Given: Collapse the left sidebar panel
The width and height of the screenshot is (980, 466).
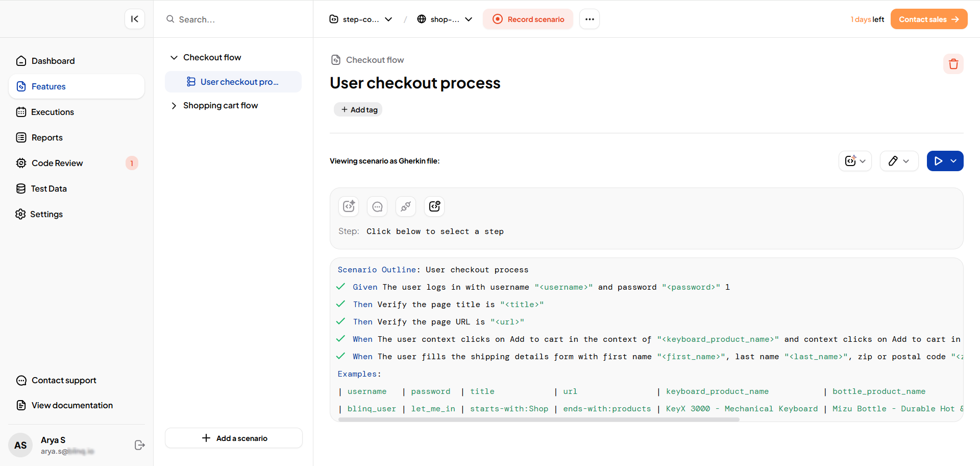Looking at the screenshot, I should pos(135,19).
